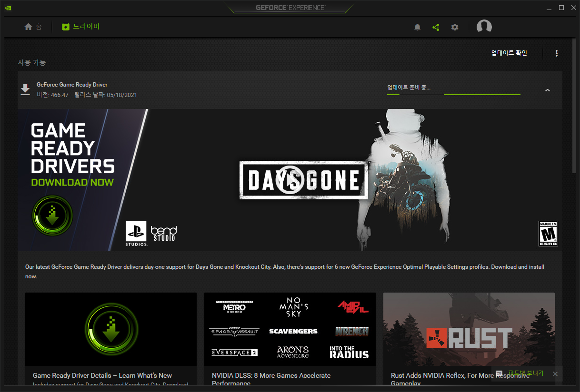Click the Into the Radius logo
This screenshot has width=580, height=392.
[x=349, y=352]
